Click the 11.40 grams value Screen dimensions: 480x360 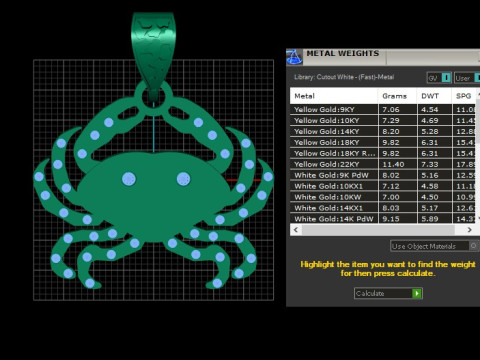393,164
